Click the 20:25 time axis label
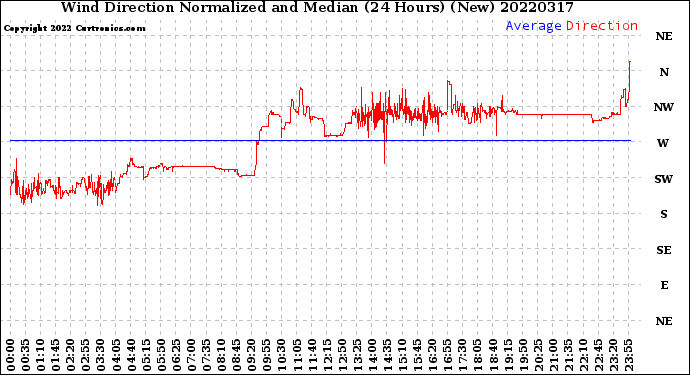690x375 pixels. pos(538,355)
